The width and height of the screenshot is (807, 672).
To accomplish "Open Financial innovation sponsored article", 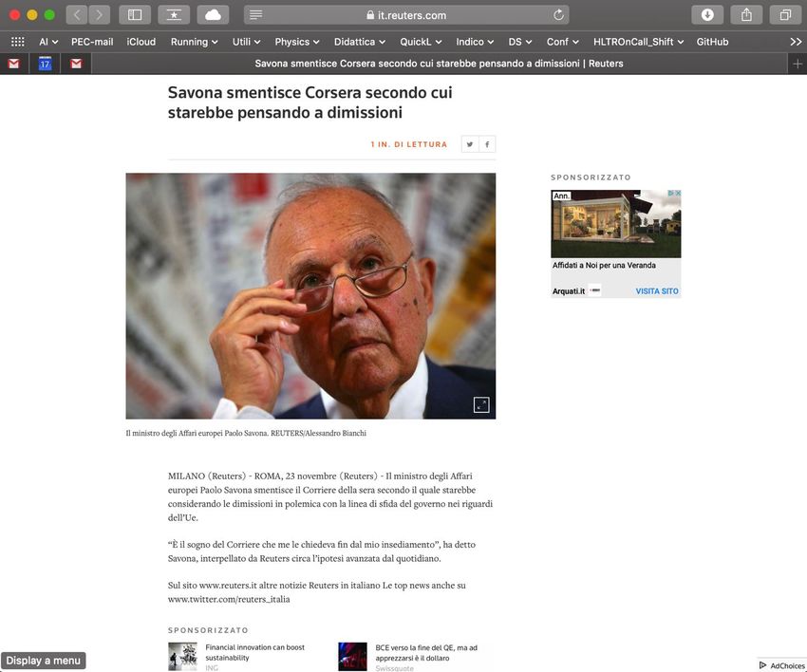I will (254, 652).
